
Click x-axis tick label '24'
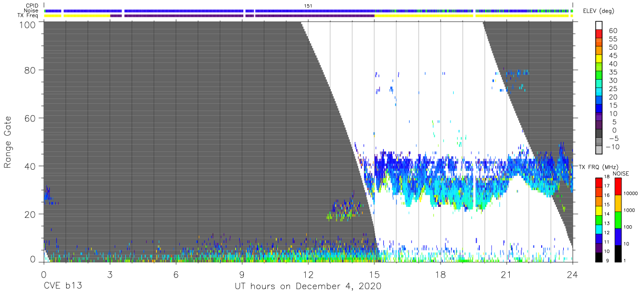573,274
